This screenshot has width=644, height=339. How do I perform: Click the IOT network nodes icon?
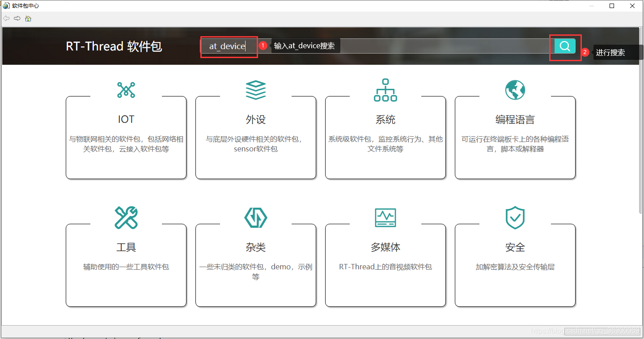point(126,90)
